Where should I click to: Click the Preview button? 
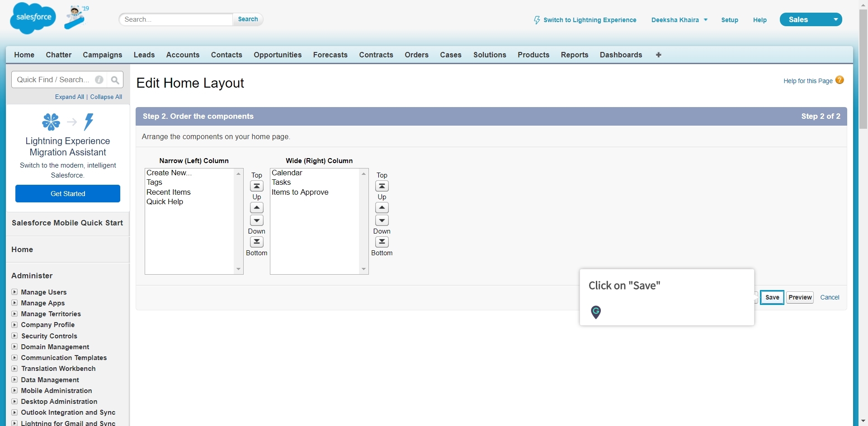tap(800, 297)
